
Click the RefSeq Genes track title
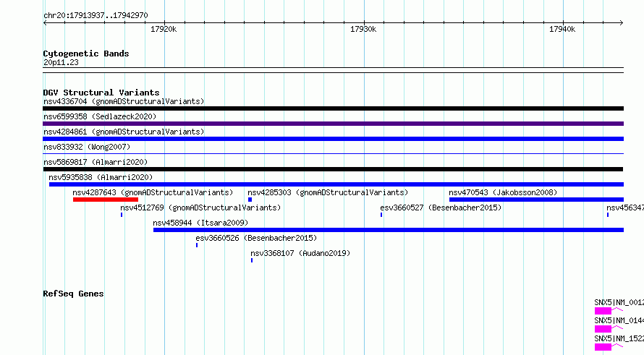(73, 294)
